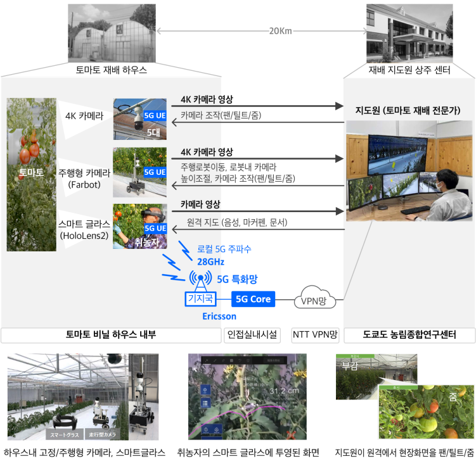Click the 원격 지도 (음성, 마커펜, 문서) text
This screenshot has height=461, width=476.
tap(237, 222)
